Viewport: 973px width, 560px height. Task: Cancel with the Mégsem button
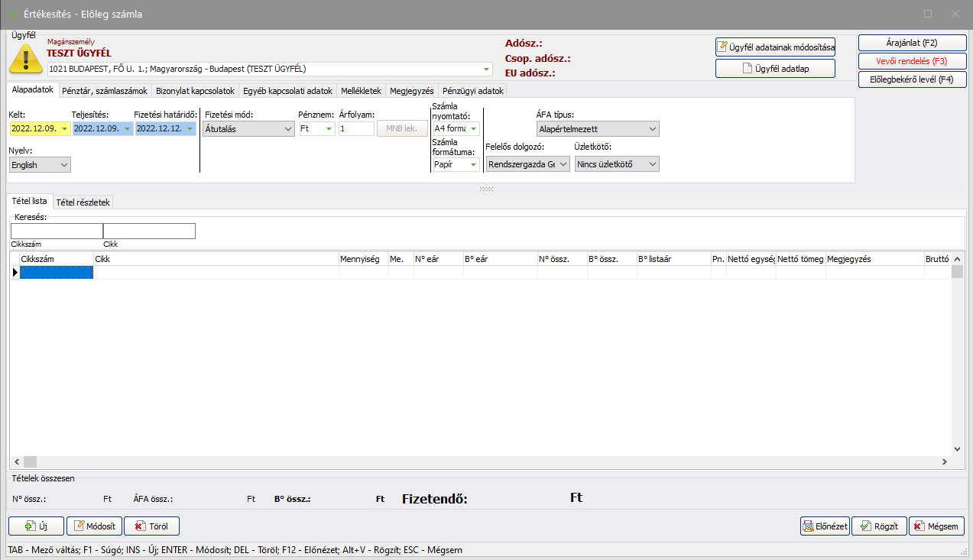pos(936,526)
